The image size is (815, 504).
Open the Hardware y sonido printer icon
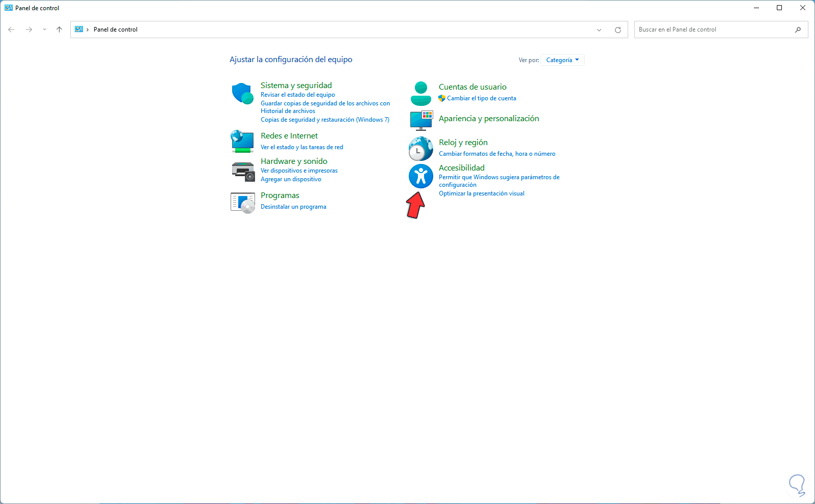(x=243, y=172)
